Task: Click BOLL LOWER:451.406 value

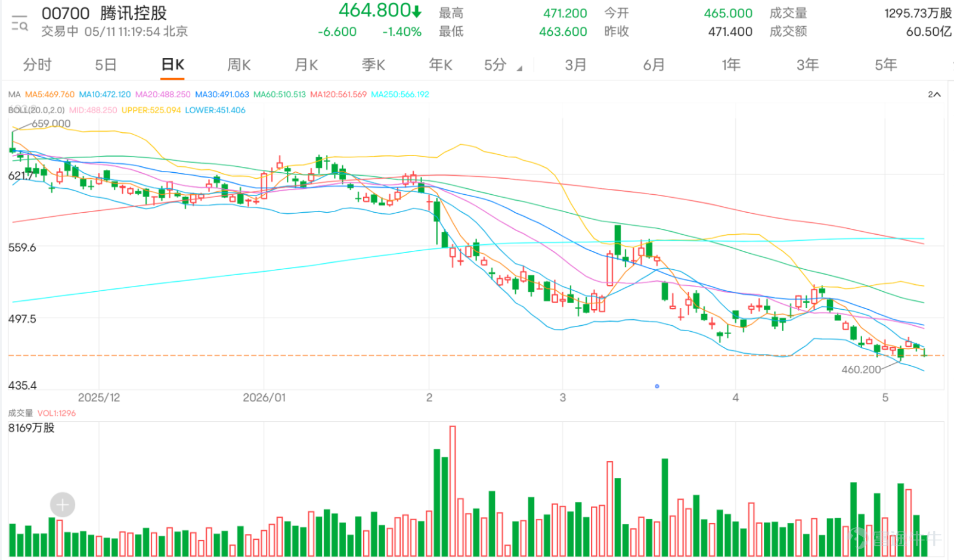Action: (x=215, y=110)
